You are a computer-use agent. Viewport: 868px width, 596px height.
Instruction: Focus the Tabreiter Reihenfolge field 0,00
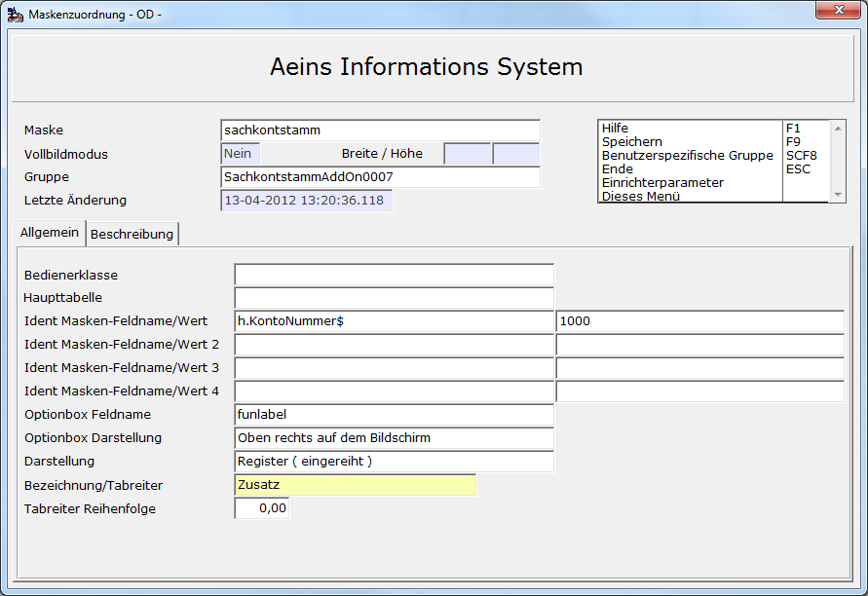pyautogui.click(x=262, y=508)
